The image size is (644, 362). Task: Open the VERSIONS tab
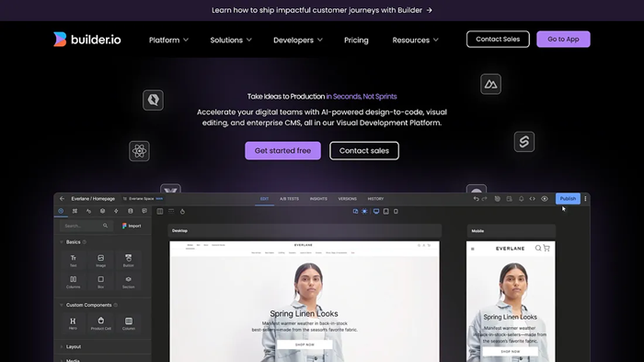(347, 199)
